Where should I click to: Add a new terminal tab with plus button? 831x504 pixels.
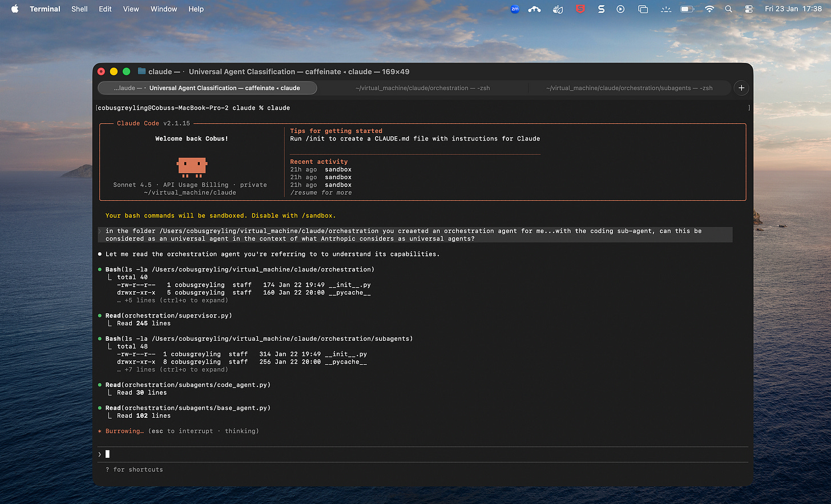pyautogui.click(x=741, y=88)
